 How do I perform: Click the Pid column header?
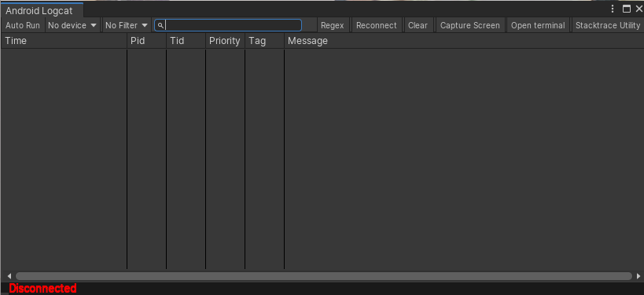point(146,41)
